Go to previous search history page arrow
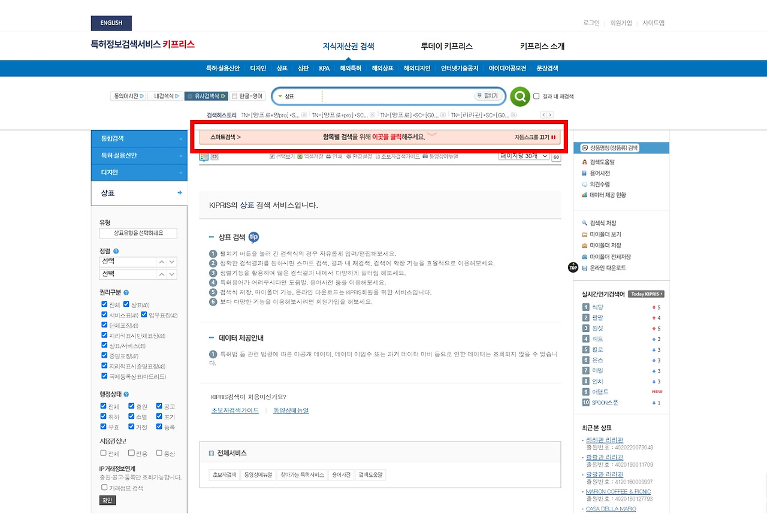 click(543, 115)
